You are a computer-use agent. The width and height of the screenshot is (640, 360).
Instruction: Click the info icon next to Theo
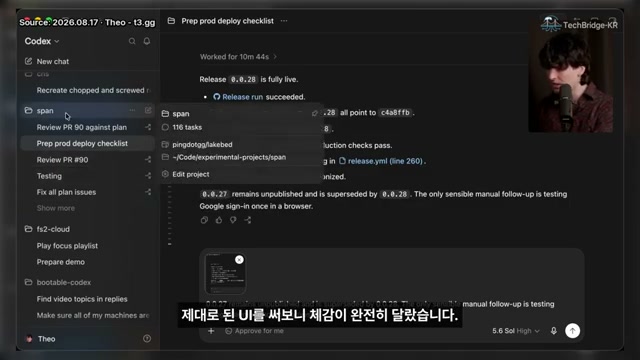[147, 338]
